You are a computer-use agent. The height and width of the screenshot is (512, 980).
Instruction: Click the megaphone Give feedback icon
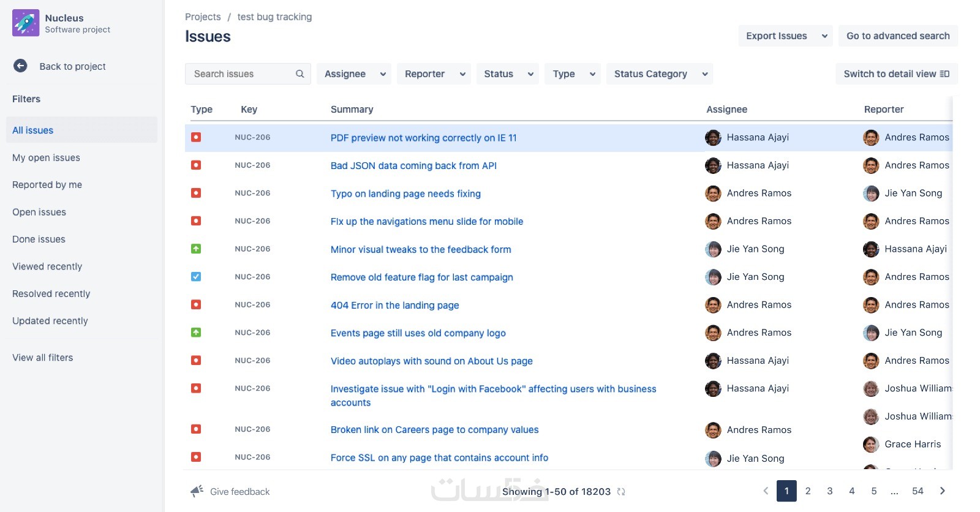coord(197,491)
